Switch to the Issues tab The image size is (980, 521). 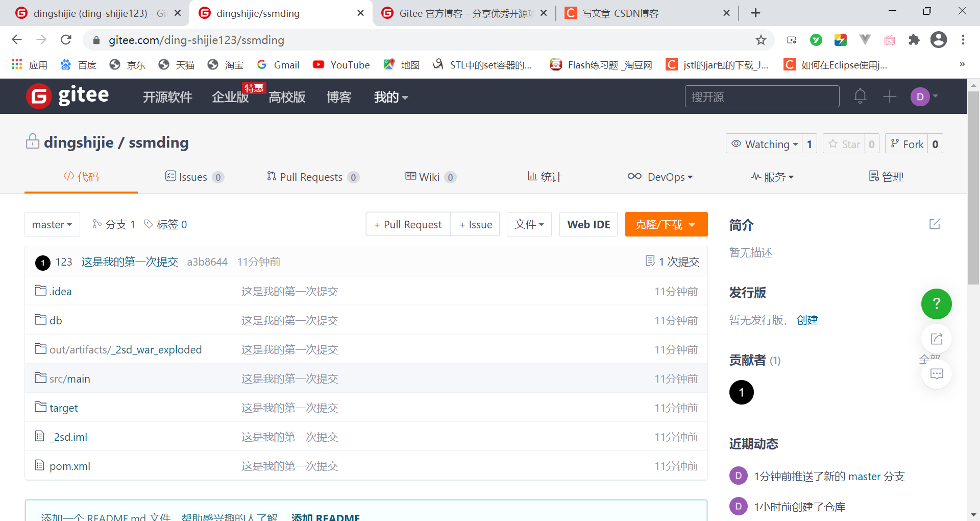194,177
